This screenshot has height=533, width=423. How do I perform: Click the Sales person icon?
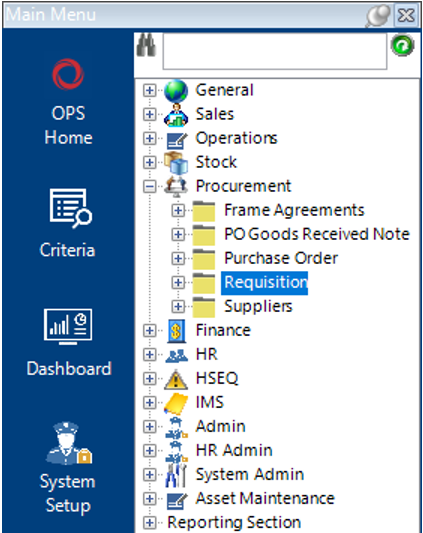tap(176, 115)
